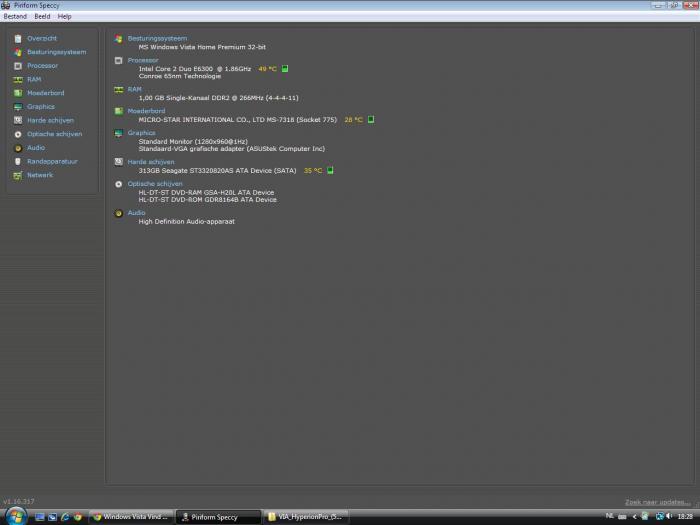This screenshot has height=525, width=700.
Task: Open the Windows Start orb
Action: pos(15,517)
